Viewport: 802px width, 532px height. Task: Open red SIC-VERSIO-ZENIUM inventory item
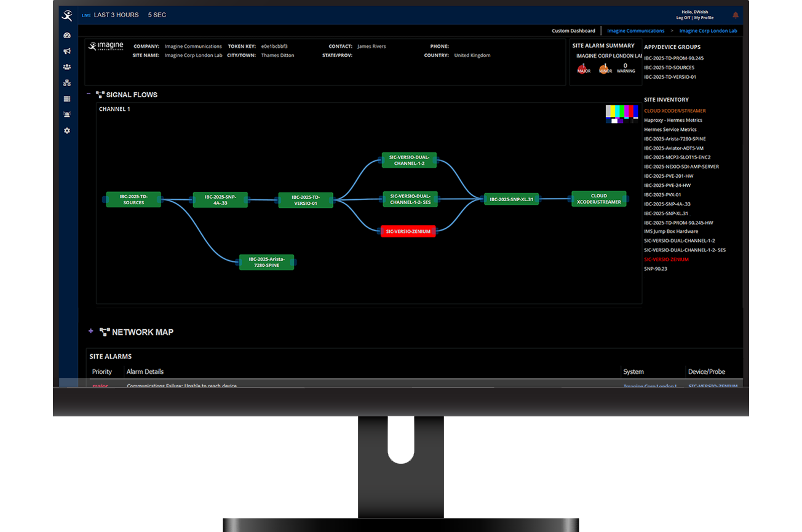(666, 259)
